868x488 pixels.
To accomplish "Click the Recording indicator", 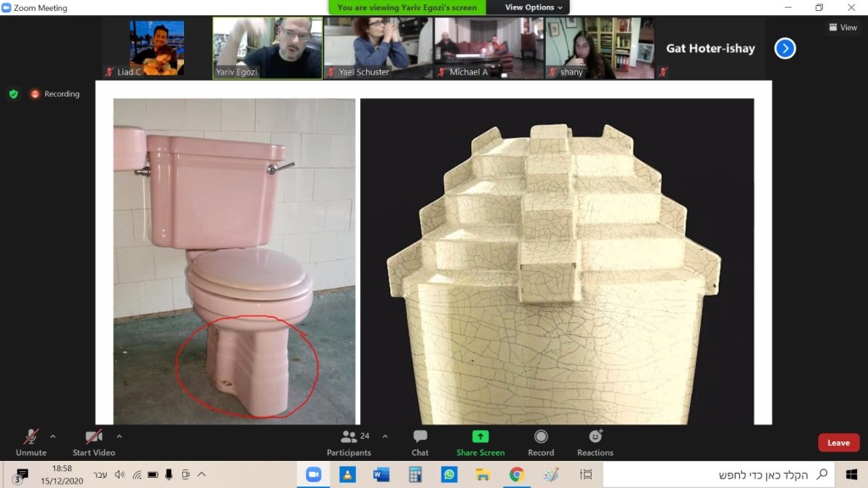I will [x=55, y=94].
